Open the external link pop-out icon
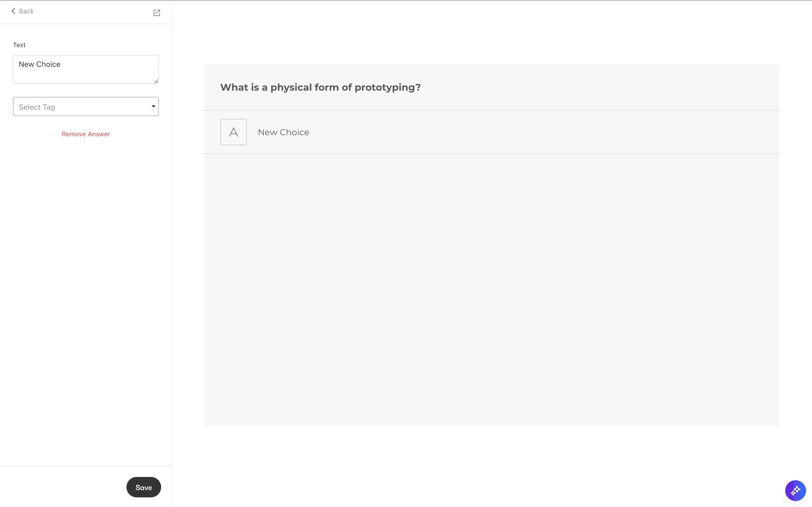Screen dimensions: 812x507 click(157, 13)
